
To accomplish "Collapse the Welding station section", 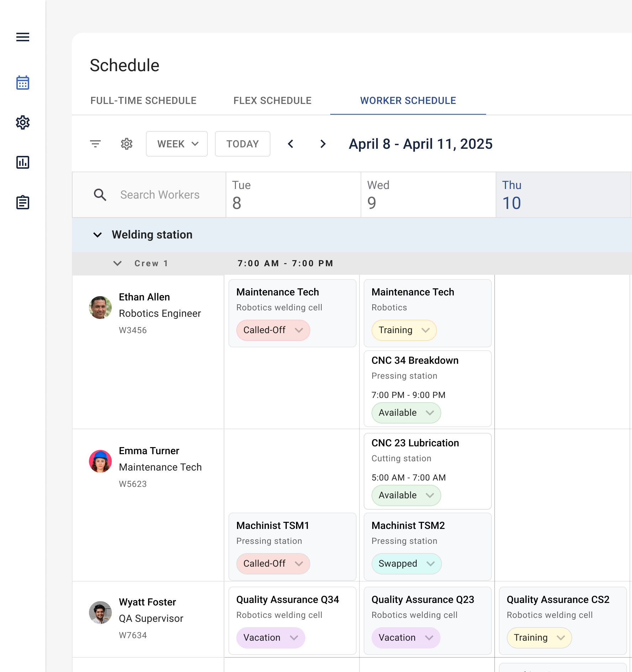I will coord(98,235).
